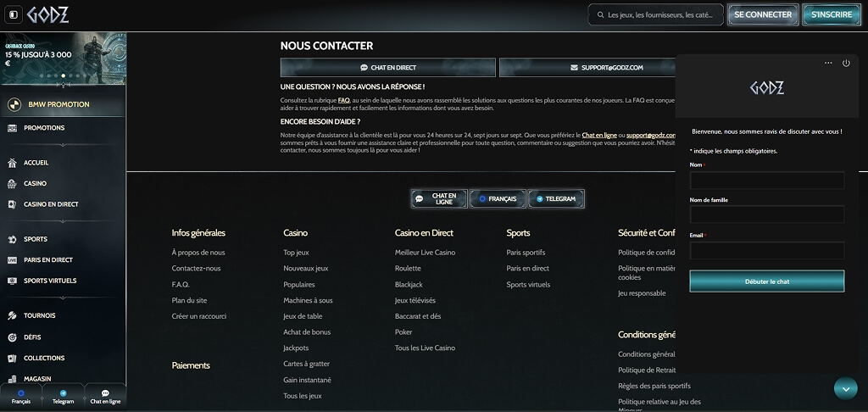This screenshot has height=412, width=868.
Task: Click the Sports ball icon
Action: [12, 239]
